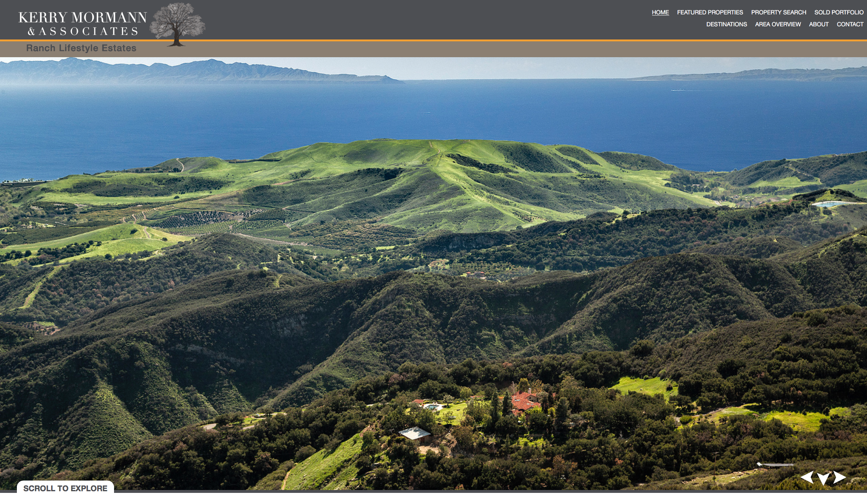Click the coastal hills hero image
Image resolution: width=867 pixels, height=504 pixels.
(433, 274)
